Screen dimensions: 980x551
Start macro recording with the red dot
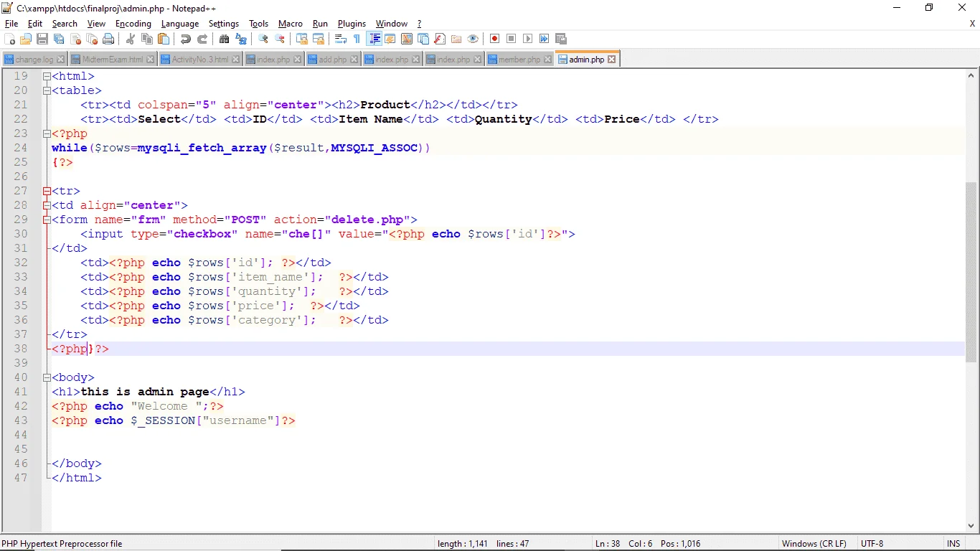pos(494,39)
